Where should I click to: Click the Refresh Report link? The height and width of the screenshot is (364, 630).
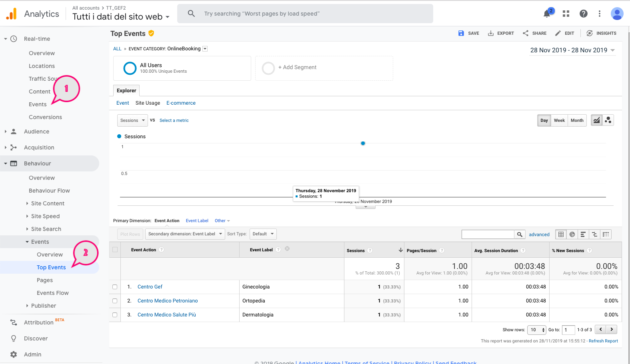[603, 341]
